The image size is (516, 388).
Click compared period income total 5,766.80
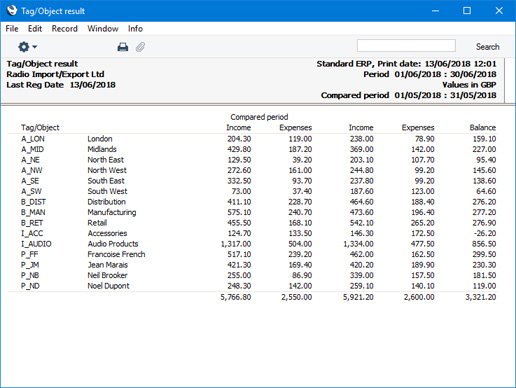236,297
